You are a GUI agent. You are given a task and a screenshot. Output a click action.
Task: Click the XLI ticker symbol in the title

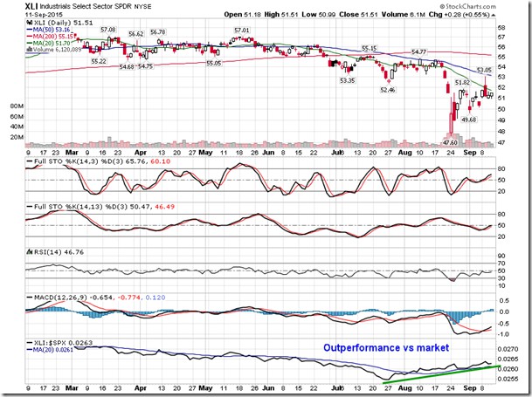click(x=31, y=6)
